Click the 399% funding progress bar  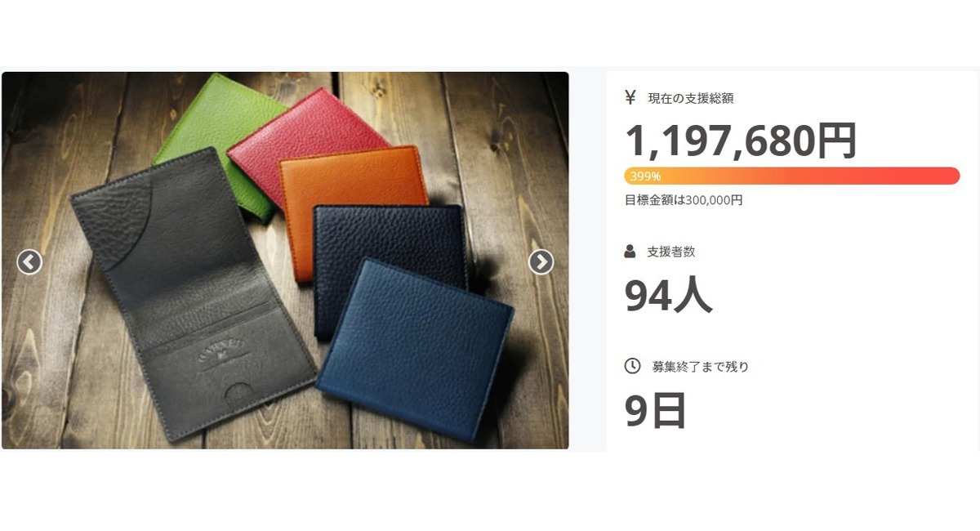pyautogui.click(x=792, y=176)
